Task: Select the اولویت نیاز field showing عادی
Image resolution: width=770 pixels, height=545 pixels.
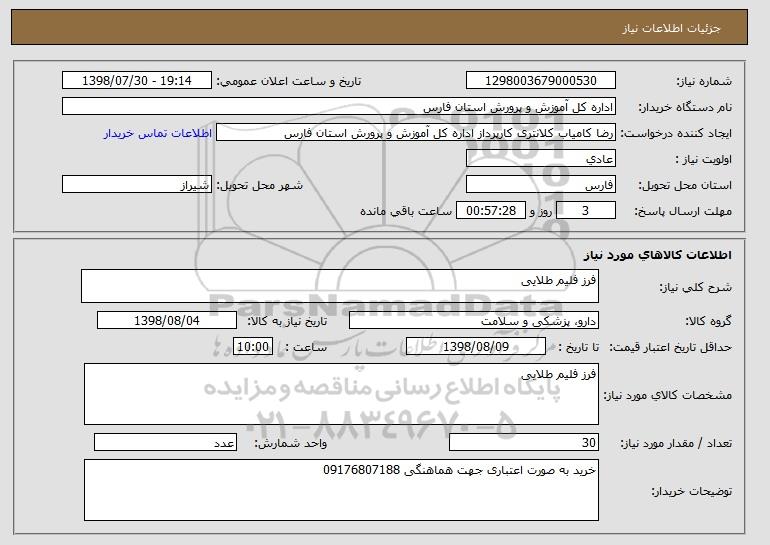Action: point(541,159)
